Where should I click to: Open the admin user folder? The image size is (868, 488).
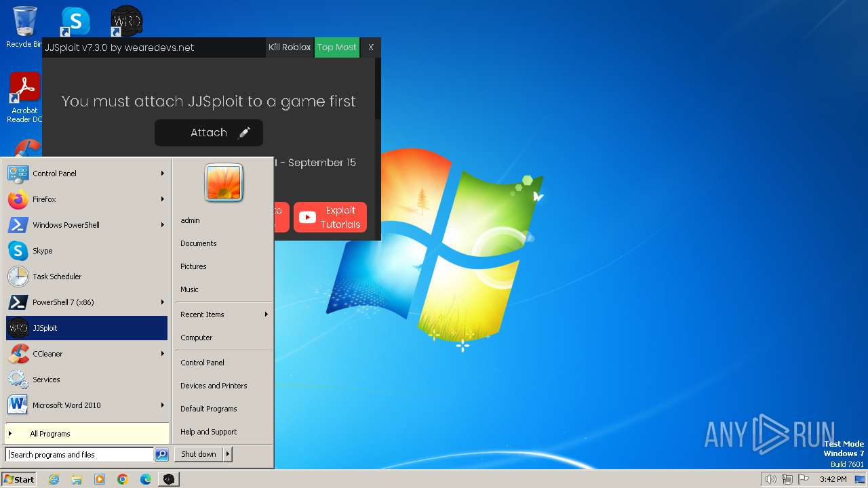[x=224, y=220]
